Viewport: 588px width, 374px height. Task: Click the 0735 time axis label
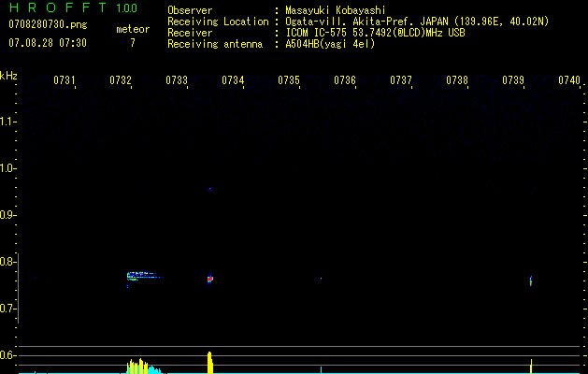[289, 80]
